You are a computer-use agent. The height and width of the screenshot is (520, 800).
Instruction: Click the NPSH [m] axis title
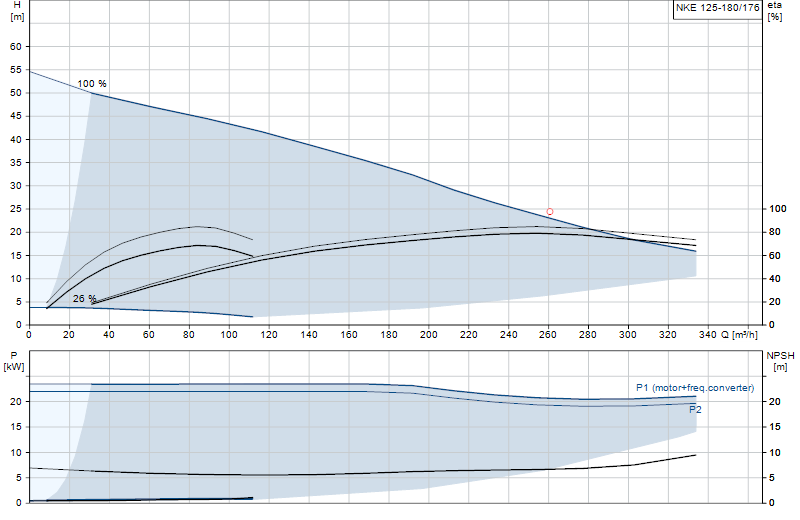(x=780, y=361)
